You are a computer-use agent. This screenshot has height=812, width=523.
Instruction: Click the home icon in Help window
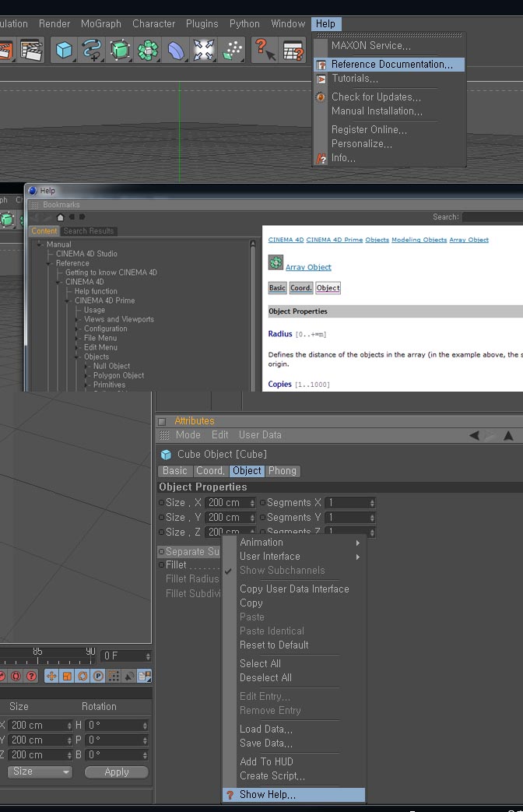60,217
